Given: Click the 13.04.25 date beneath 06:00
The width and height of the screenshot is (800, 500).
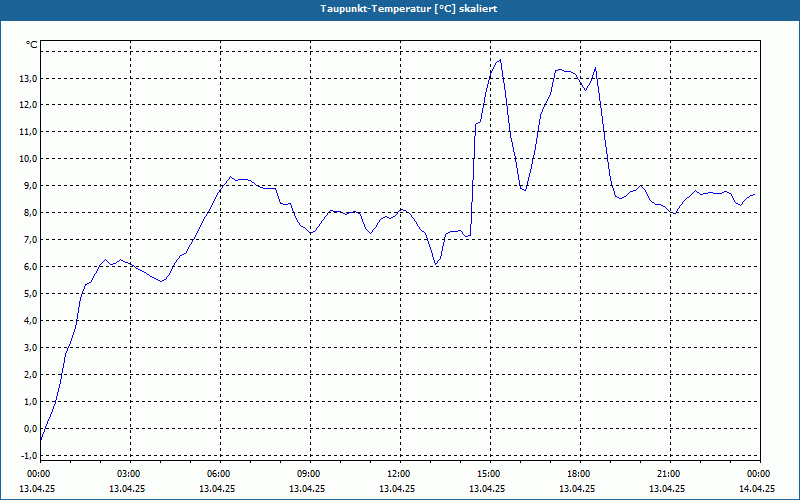Looking at the screenshot, I should (217, 488).
